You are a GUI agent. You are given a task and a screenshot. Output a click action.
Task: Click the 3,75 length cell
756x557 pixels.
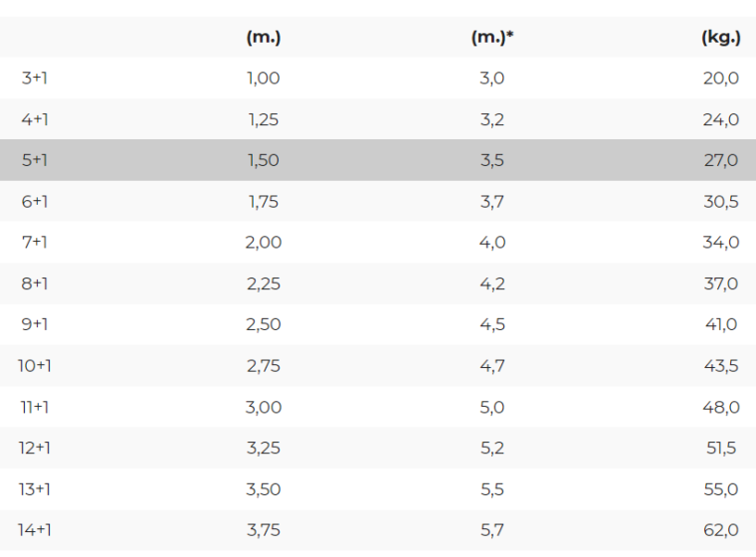tap(264, 530)
